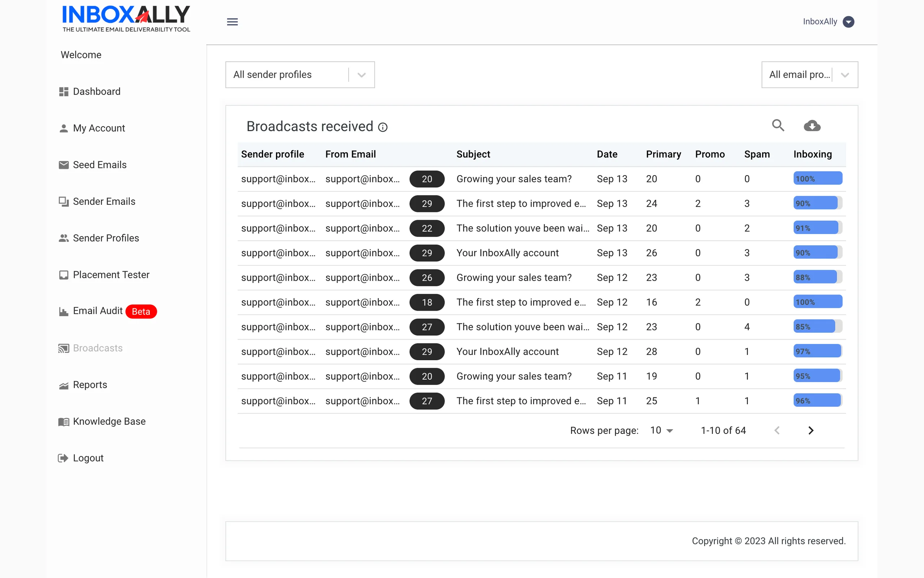
Task: Click the Placement Tester icon
Action: pos(64,275)
